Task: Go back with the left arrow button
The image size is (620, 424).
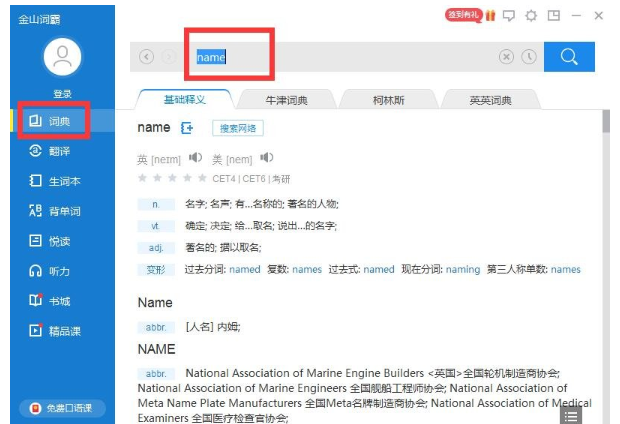Action: [147, 57]
